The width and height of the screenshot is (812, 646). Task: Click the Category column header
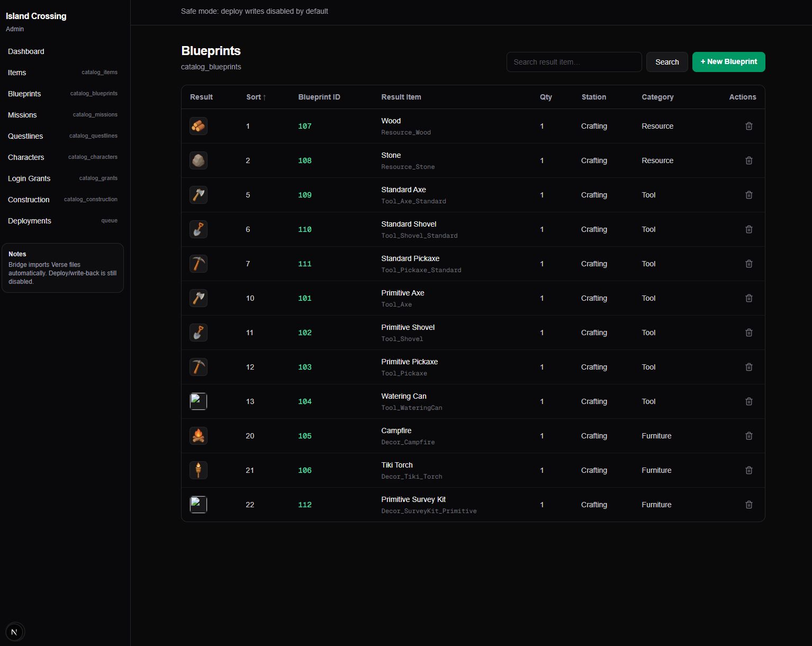pyautogui.click(x=657, y=97)
